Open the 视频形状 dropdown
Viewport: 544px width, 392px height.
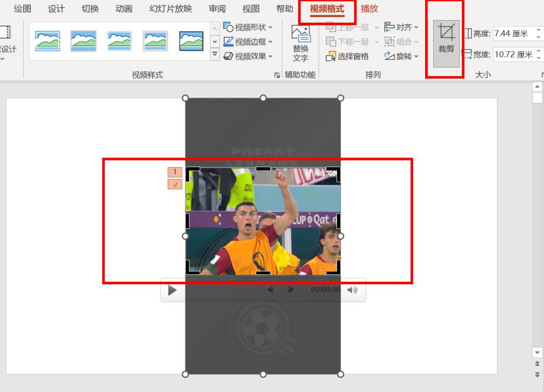click(248, 27)
